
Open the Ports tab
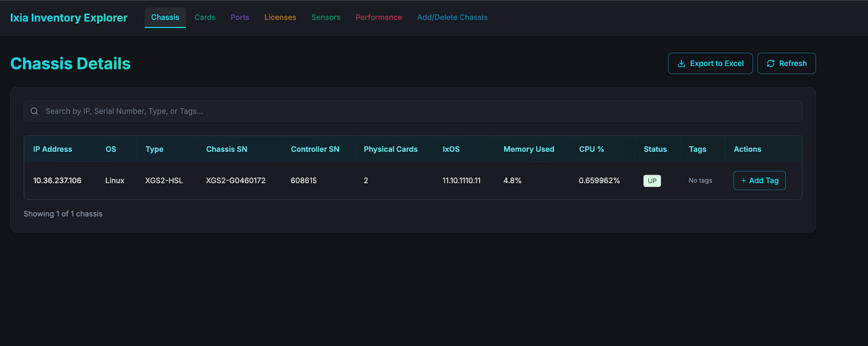point(240,17)
